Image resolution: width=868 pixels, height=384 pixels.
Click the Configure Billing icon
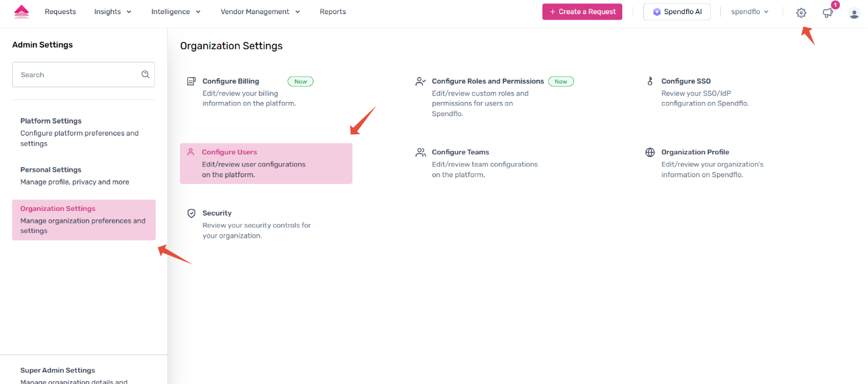coord(191,81)
